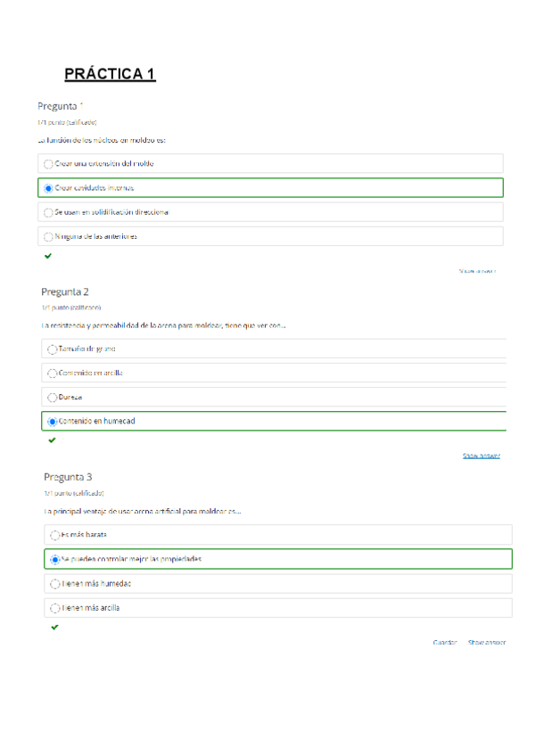
Task: Click green checkmark under Pregunta 1
Action: point(48,256)
